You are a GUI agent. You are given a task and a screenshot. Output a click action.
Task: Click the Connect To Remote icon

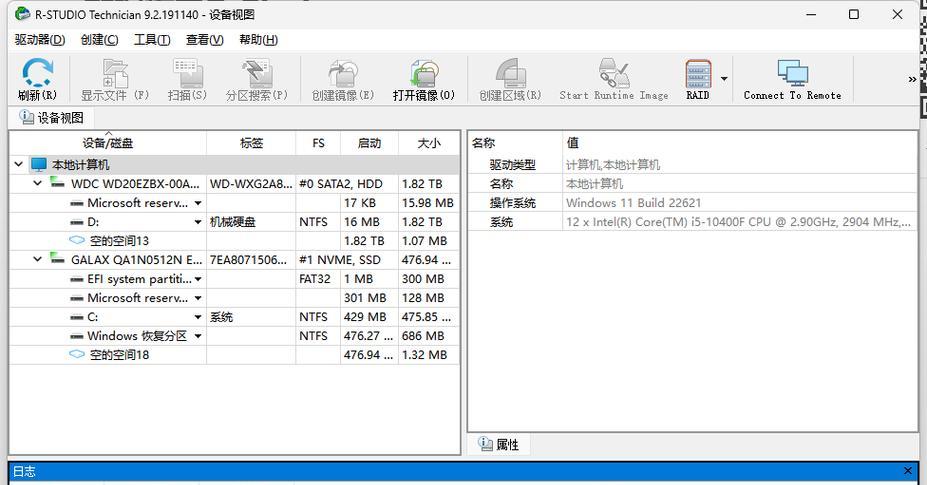click(792, 73)
